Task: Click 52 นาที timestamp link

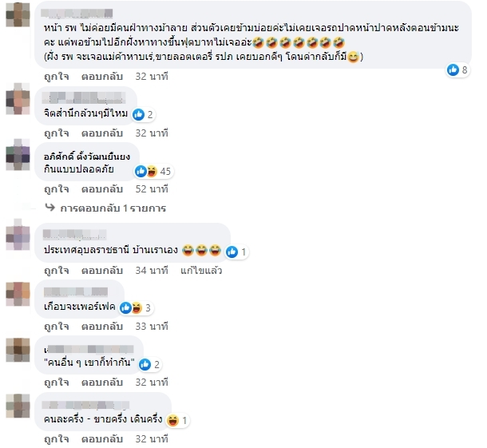Action: 152,189
